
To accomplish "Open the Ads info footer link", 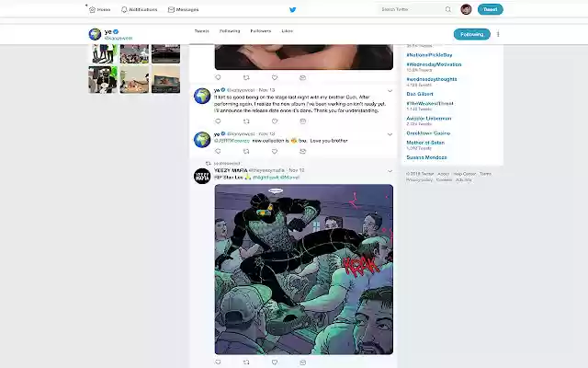I will (463, 180).
